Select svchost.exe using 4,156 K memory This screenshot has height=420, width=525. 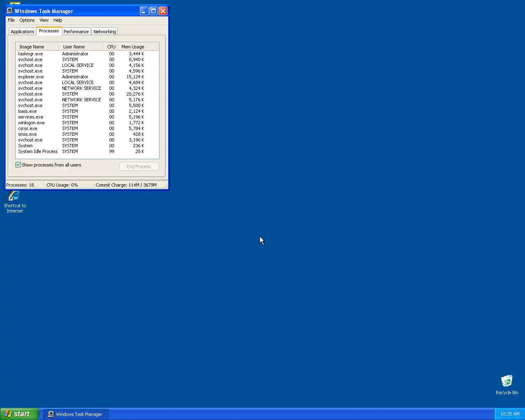click(x=81, y=65)
